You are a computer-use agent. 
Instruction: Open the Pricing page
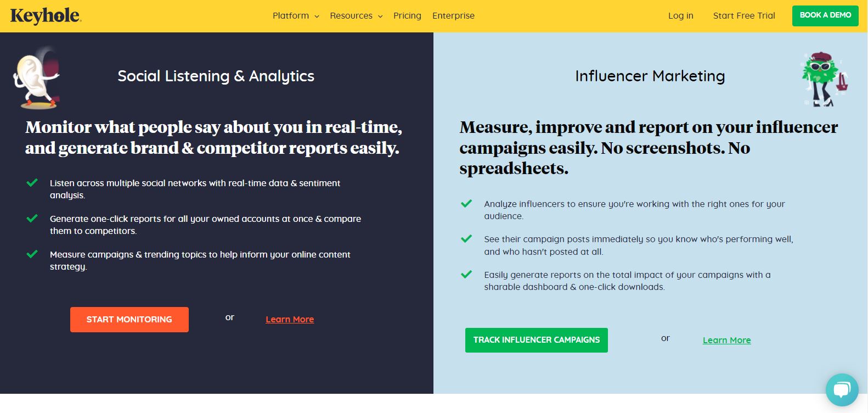coord(407,16)
